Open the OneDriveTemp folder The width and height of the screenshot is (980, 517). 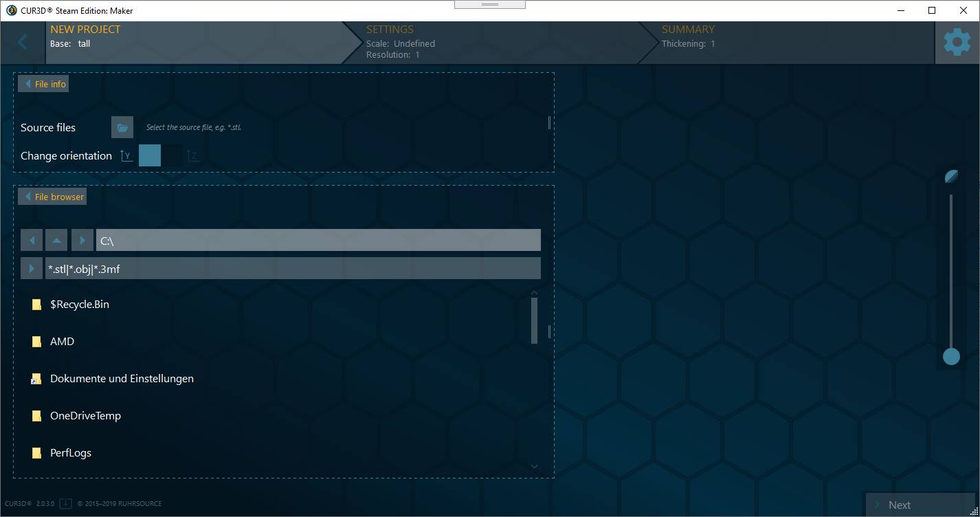coord(85,416)
